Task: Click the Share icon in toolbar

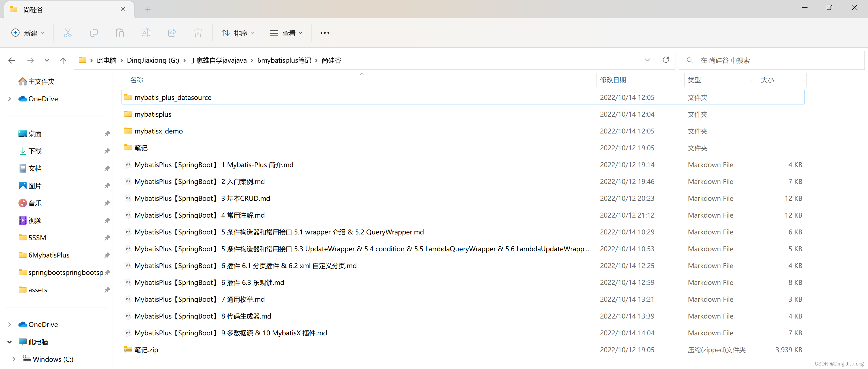Action: click(x=172, y=33)
